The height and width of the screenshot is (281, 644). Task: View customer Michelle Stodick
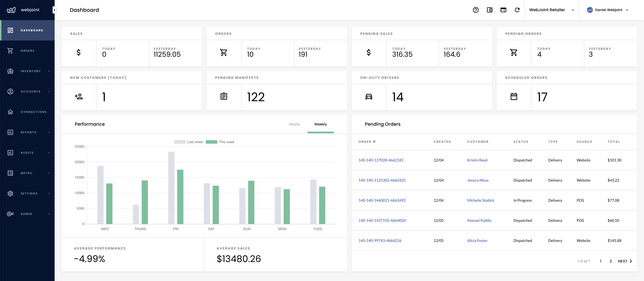[481, 200]
